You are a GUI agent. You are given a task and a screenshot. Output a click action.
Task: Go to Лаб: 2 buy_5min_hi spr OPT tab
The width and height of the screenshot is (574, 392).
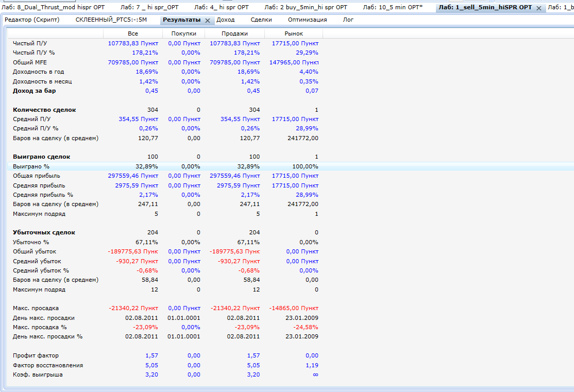[x=306, y=8]
